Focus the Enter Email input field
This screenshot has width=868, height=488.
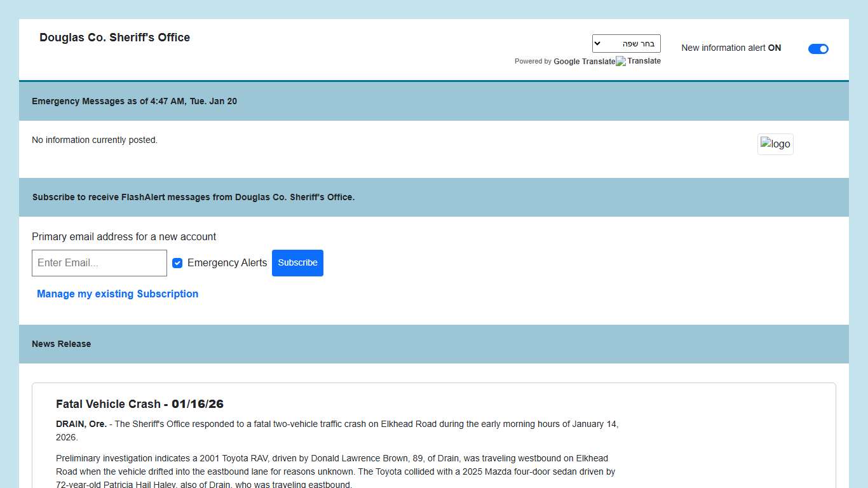coord(99,263)
